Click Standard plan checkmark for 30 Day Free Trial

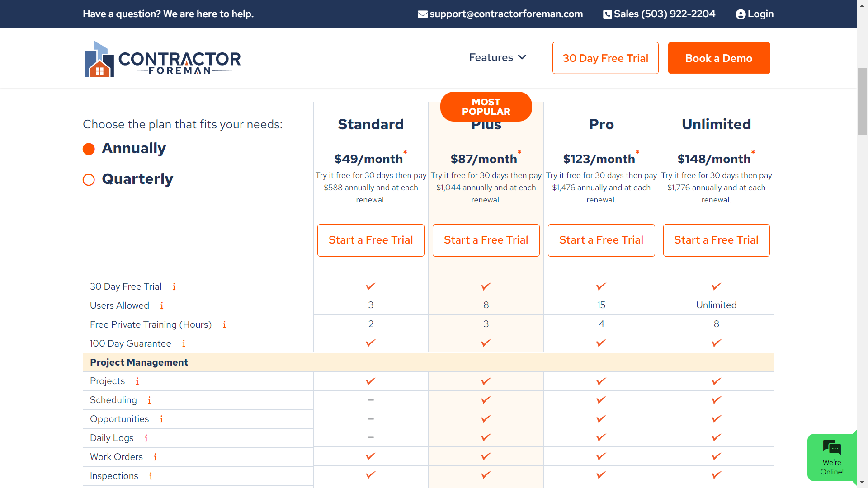tap(371, 286)
